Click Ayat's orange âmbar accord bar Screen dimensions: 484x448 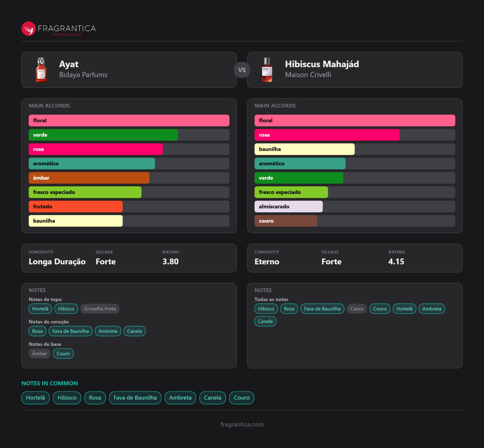point(89,178)
